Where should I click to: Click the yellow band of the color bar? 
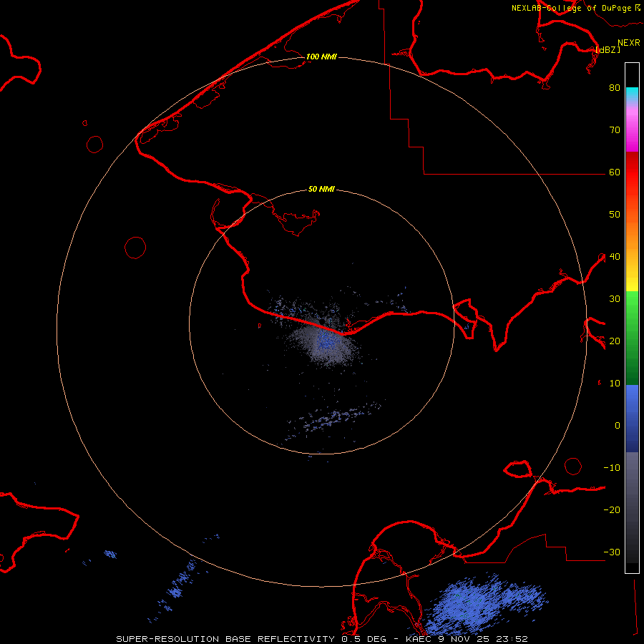click(632, 279)
